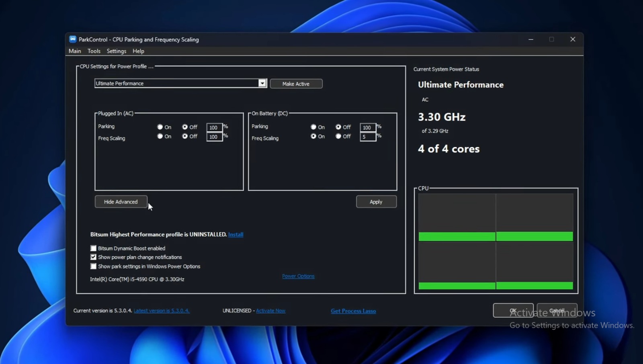This screenshot has height=364, width=643.
Task: Click the CPU core usage graph
Action: [496, 241]
